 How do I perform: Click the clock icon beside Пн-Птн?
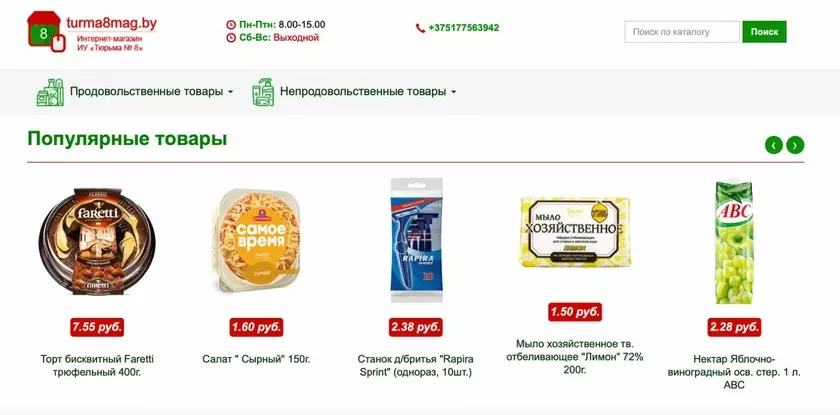(231, 25)
